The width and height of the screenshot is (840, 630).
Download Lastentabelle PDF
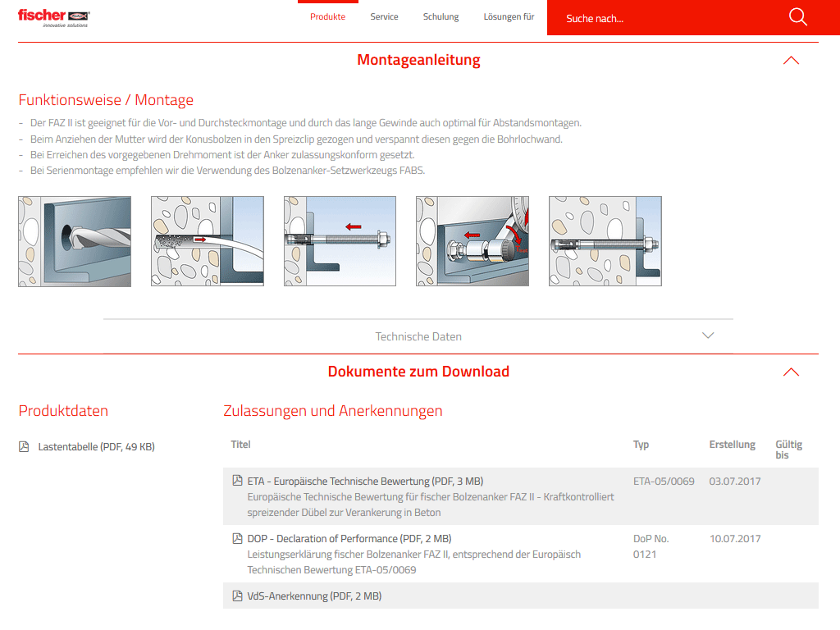pos(97,447)
